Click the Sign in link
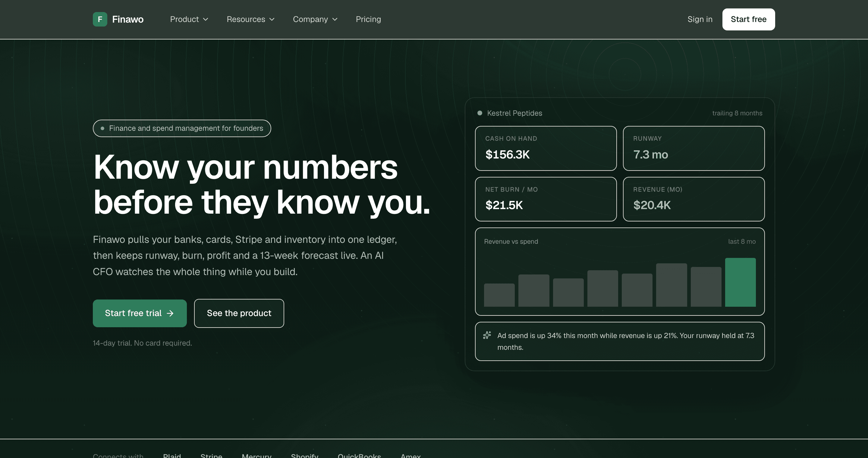Viewport: 868px width, 458px height. coord(700,19)
